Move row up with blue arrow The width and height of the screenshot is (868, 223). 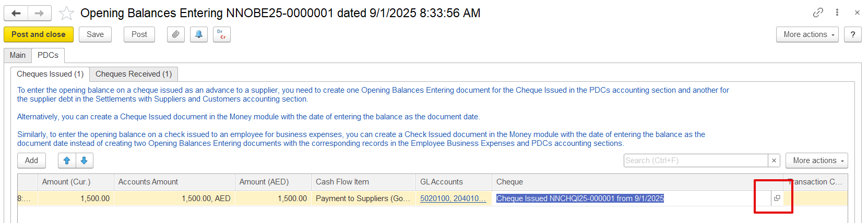(67, 160)
